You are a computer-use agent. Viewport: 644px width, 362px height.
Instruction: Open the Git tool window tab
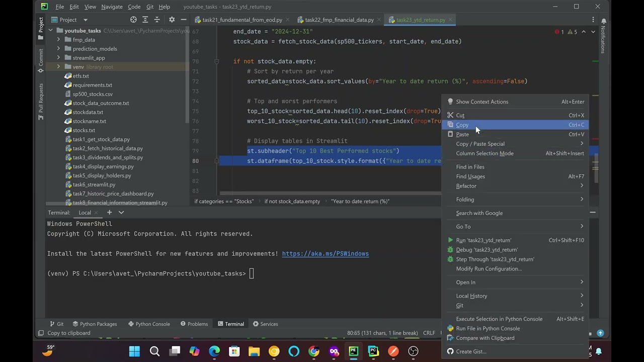[56, 324]
